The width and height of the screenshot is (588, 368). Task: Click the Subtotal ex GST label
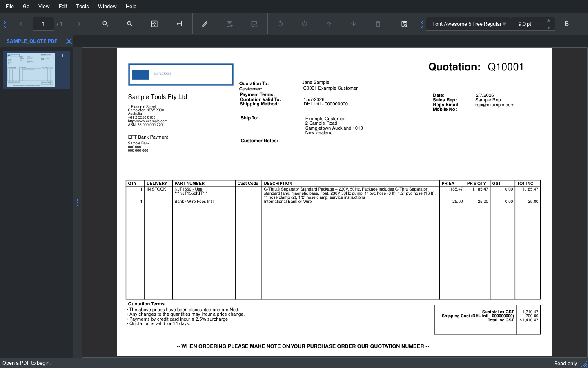click(x=498, y=312)
